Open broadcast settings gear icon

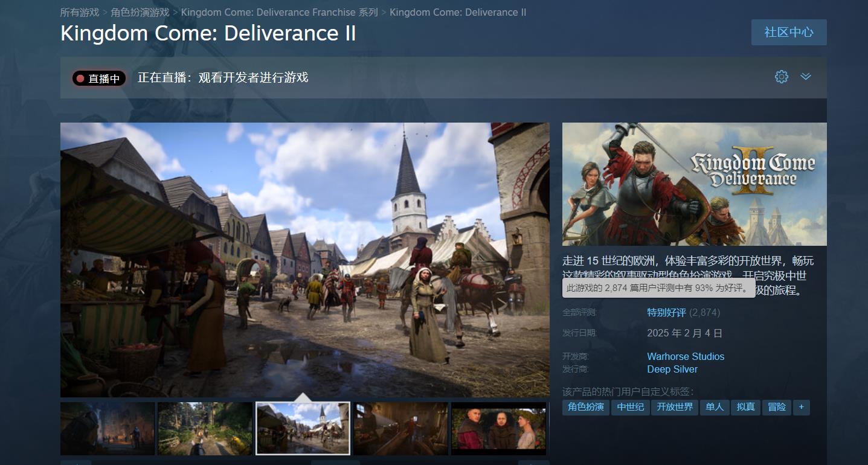pyautogui.click(x=782, y=77)
